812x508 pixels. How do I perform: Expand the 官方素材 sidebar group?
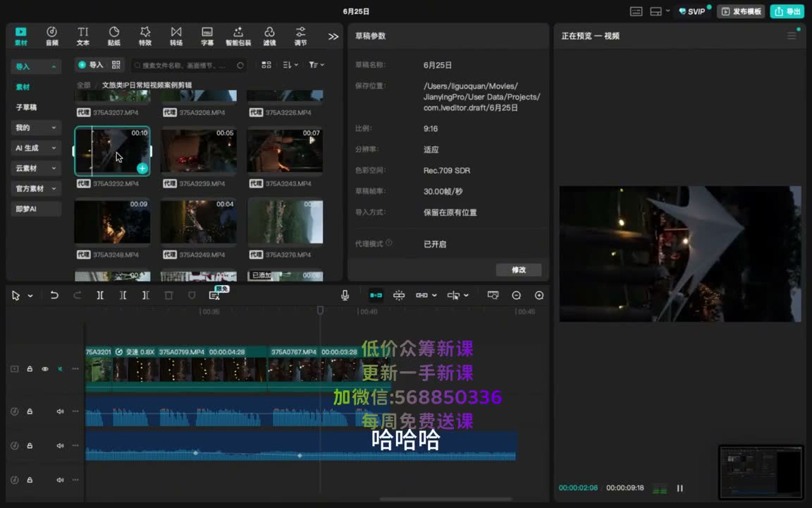(36, 188)
